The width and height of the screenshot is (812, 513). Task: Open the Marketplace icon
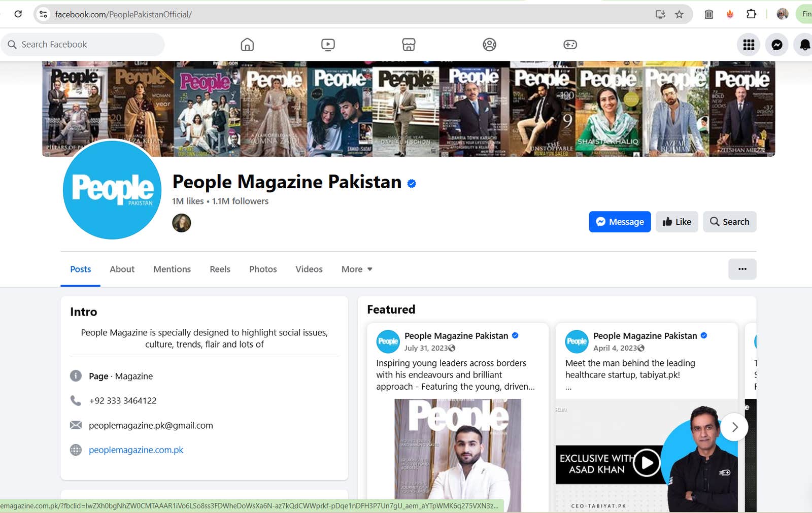(x=409, y=44)
